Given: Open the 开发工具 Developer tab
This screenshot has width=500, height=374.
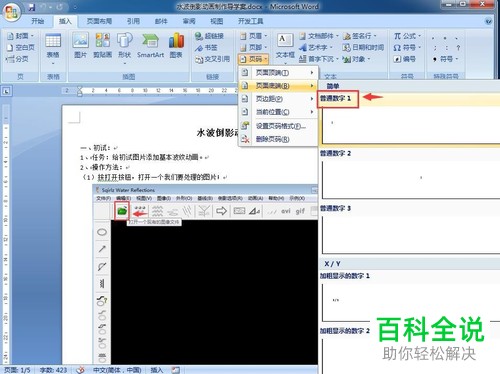Looking at the screenshot, I should pyautogui.click(x=250, y=21).
